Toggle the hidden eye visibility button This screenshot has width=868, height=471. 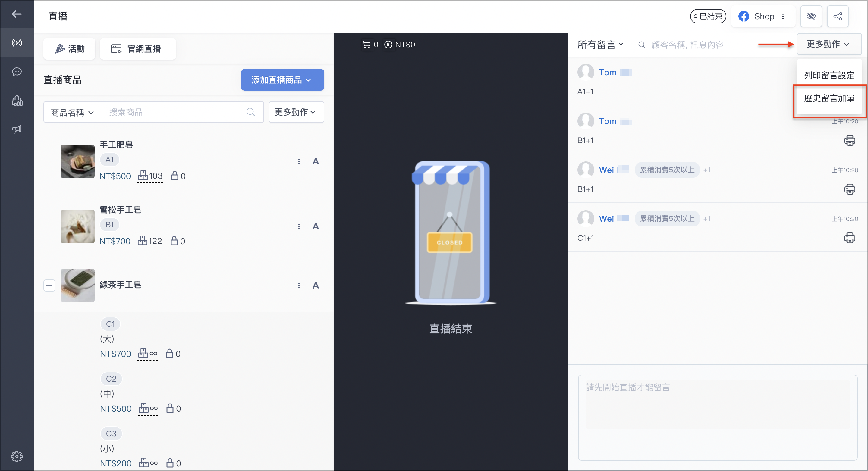[x=811, y=16]
